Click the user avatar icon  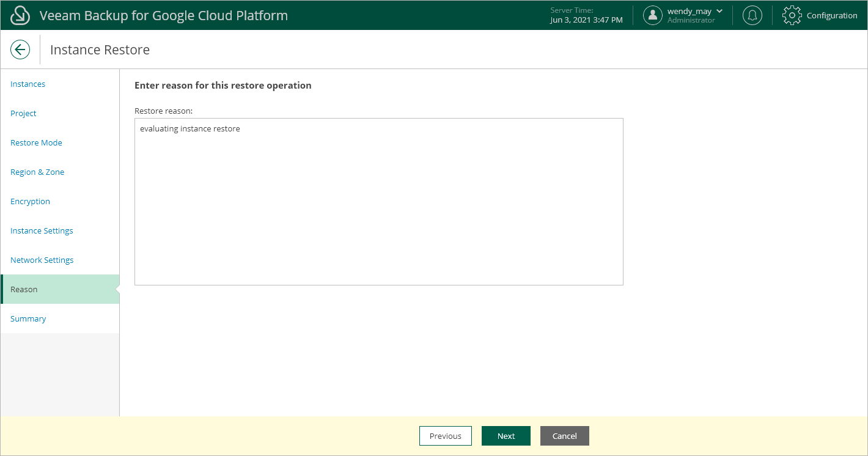click(653, 15)
